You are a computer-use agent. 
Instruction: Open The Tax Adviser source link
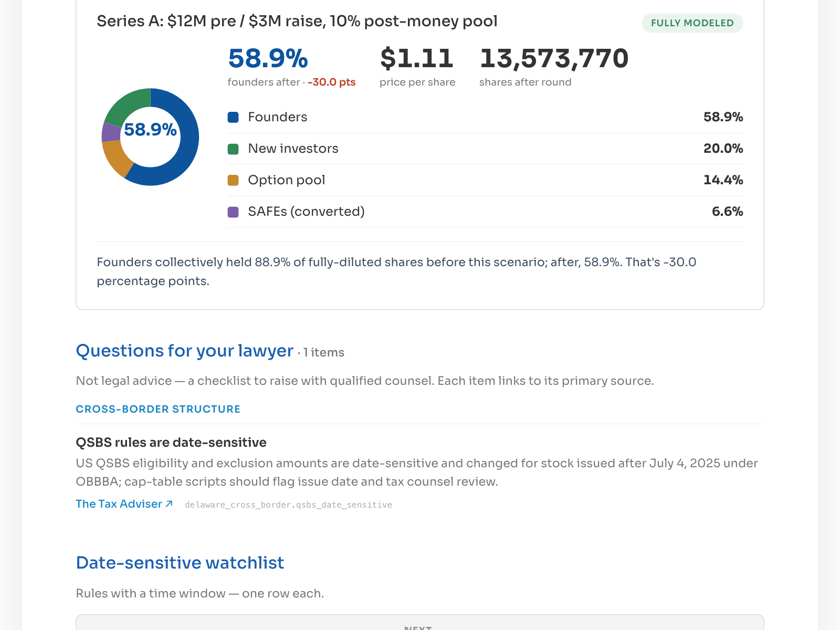124,504
